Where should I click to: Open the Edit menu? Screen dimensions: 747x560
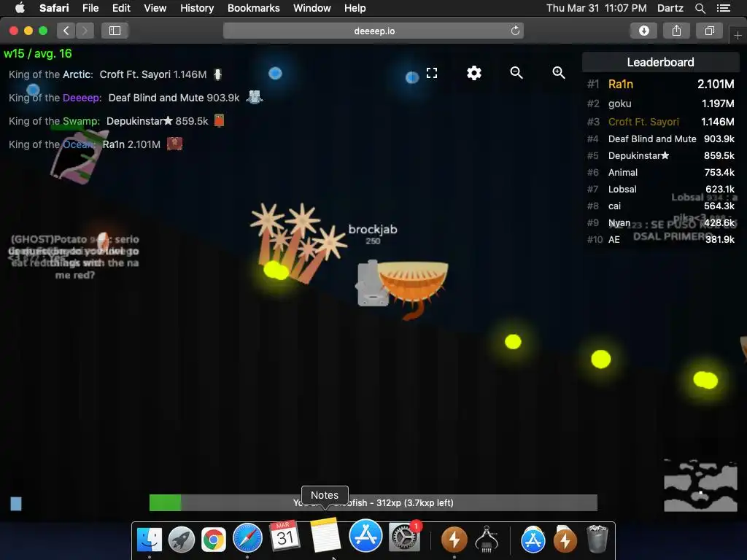point(122,8)
